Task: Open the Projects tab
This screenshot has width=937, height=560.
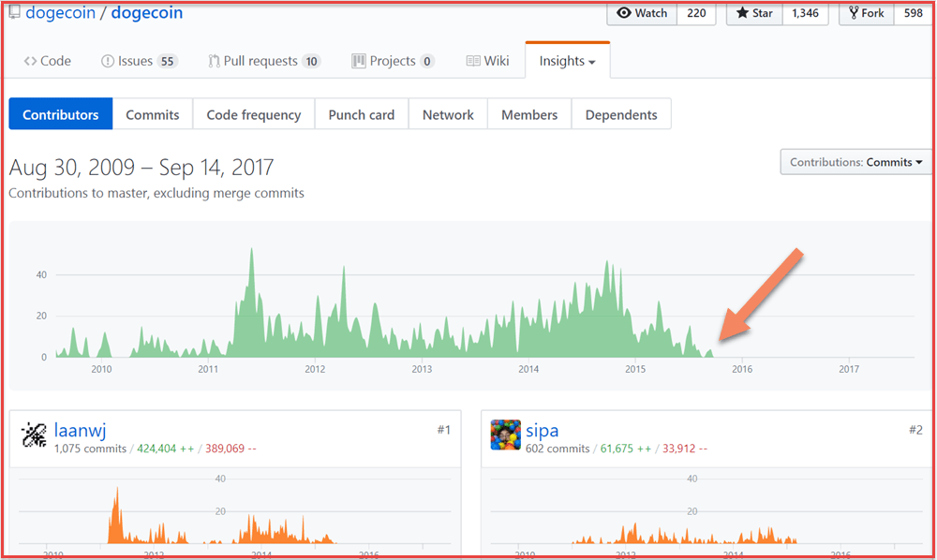Action: click(393, 61)
